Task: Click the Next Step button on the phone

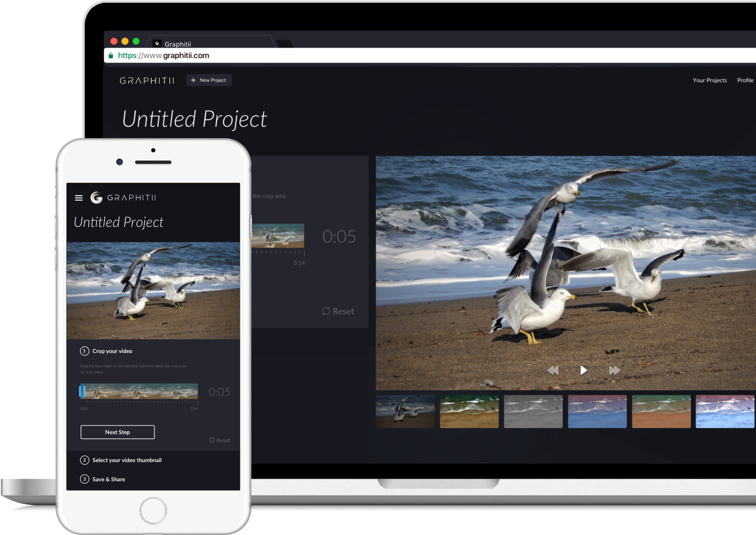Action: coord(118,432)
